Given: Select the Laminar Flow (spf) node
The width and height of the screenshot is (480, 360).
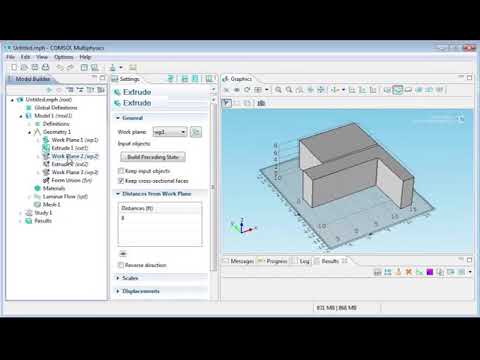Looking at the screenshot, I should tap(61, 197).
